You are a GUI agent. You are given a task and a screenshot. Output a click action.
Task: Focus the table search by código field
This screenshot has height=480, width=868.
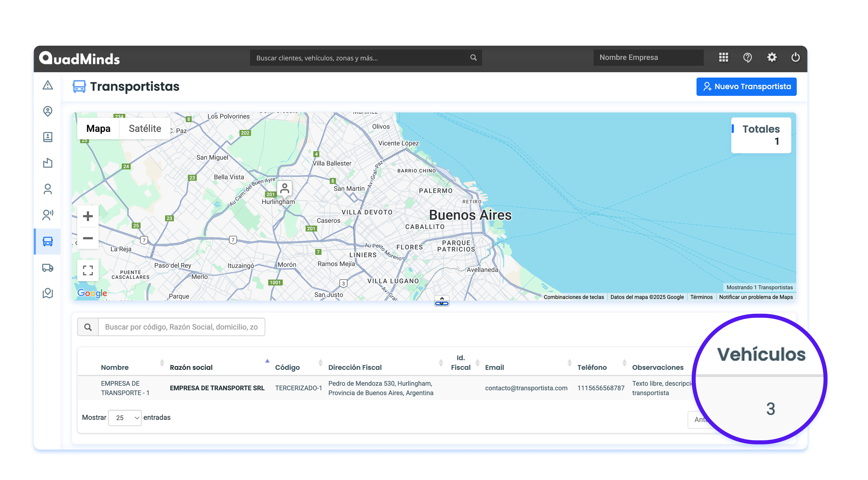(181, 327)
